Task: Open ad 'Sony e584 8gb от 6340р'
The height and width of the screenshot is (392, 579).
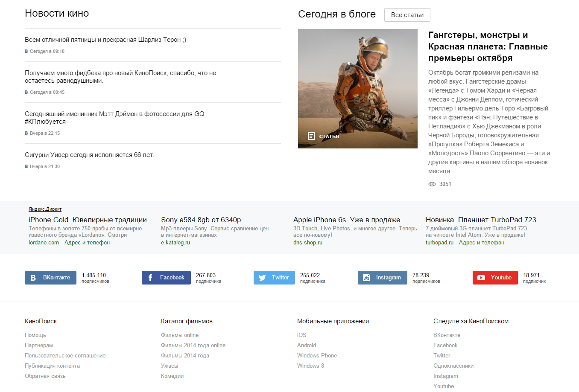Action: [201, 220]
